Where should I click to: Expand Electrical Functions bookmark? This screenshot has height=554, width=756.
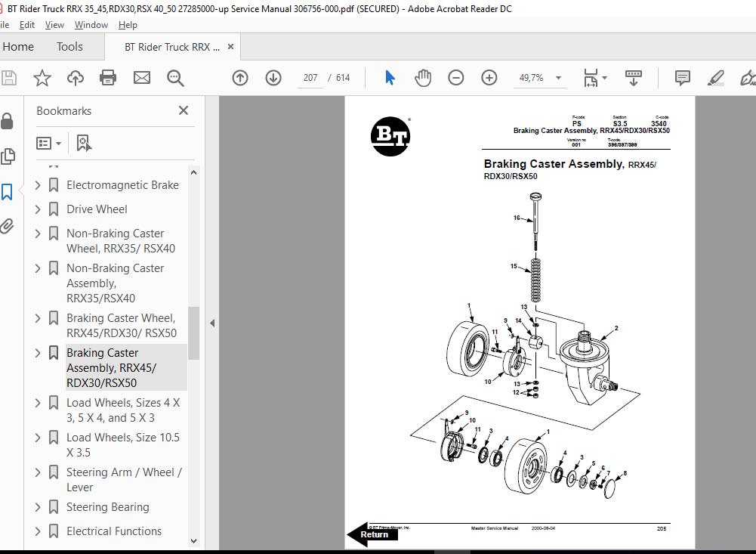pos(38,531)
